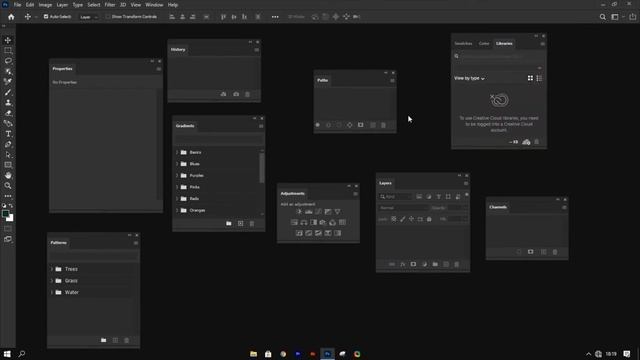
Task: Open the Auto-Select Layer dropdown
Action: (x=89, y=17)
